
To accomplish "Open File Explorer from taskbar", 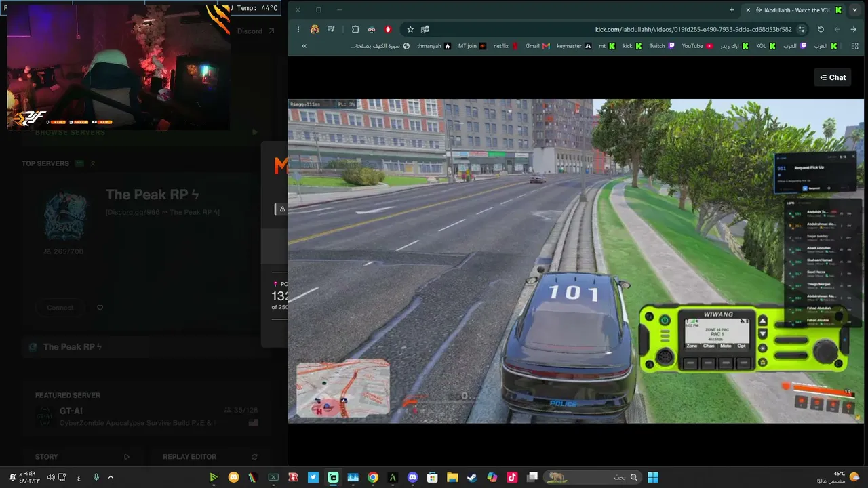I will tap(452, 477).
